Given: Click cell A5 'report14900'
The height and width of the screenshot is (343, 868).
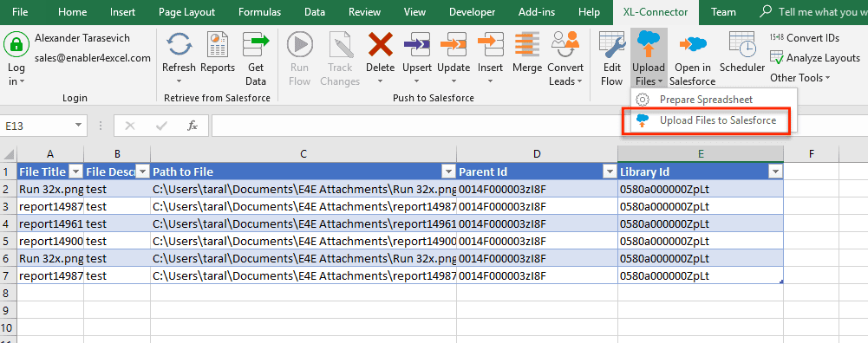Looking at the screenshot, I should tap(50, 241).
